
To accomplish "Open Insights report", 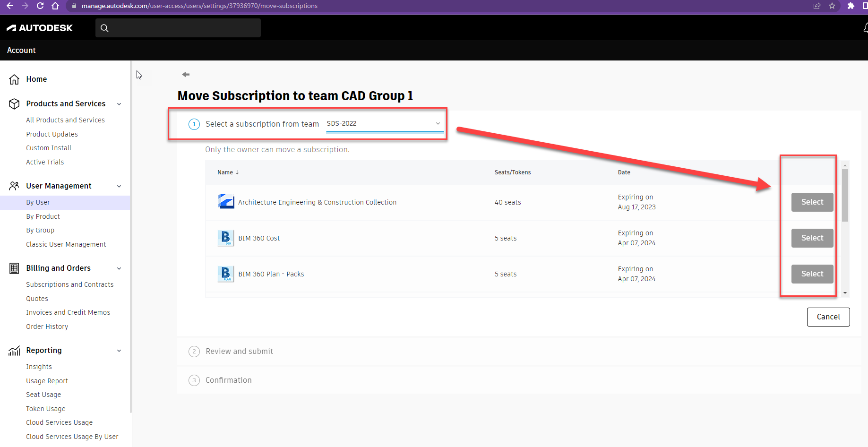I will (x=39, y=367).
